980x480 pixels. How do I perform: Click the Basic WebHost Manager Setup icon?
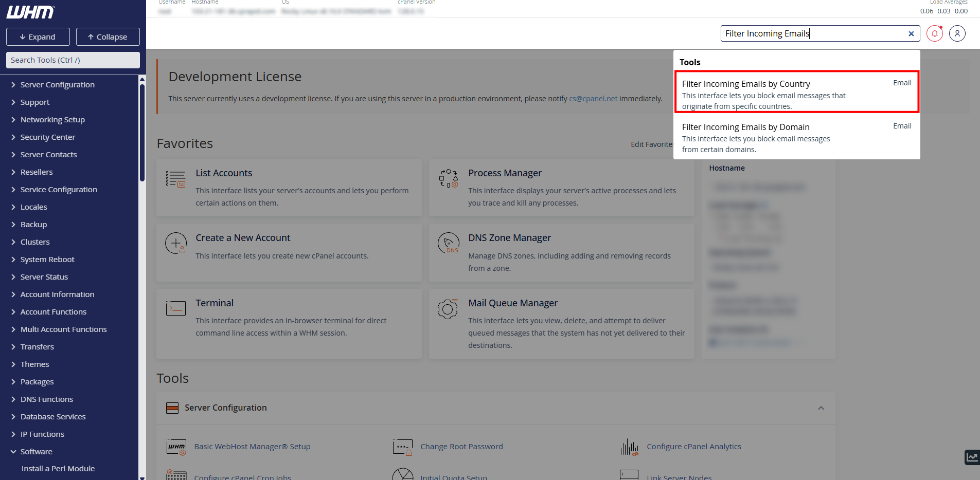pyautogui.click(x=176, y=447)
